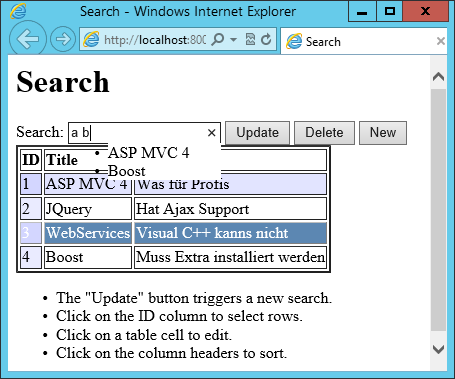455x379 pixels.
Task: Select the Search browser tab
Action: coord(363,41)
